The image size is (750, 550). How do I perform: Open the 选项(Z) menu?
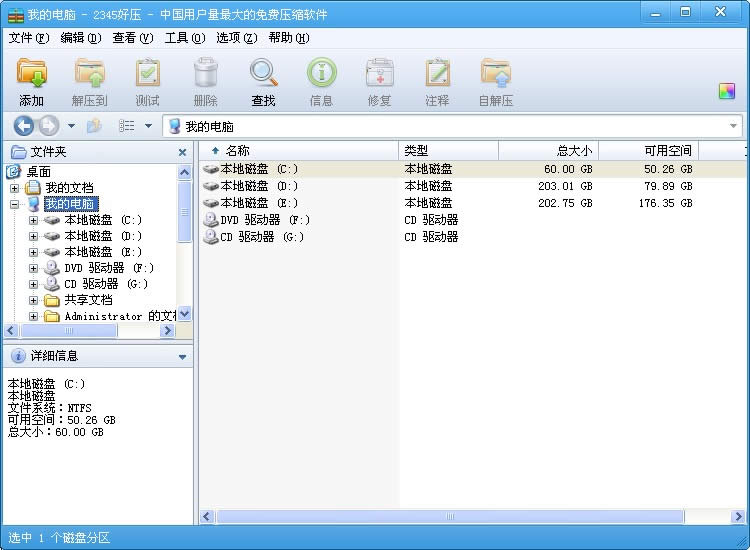point(236,38)
